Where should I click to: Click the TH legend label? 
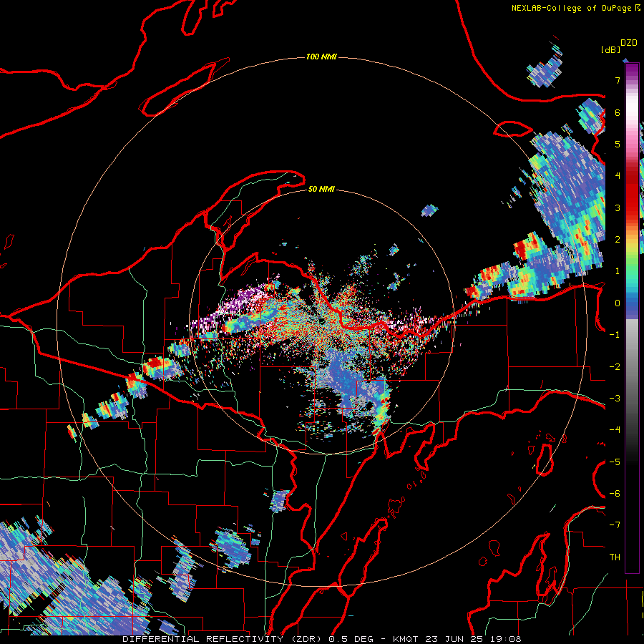(615, 557)
